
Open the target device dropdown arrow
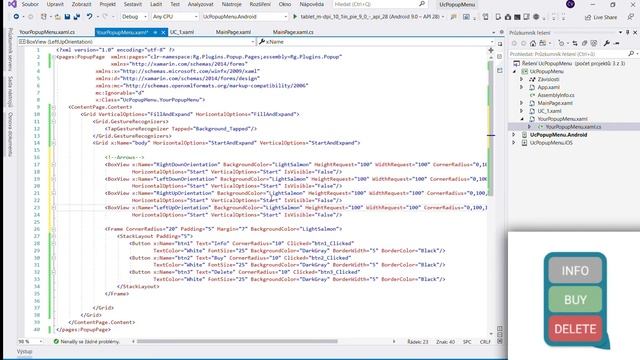coord(443,17)
